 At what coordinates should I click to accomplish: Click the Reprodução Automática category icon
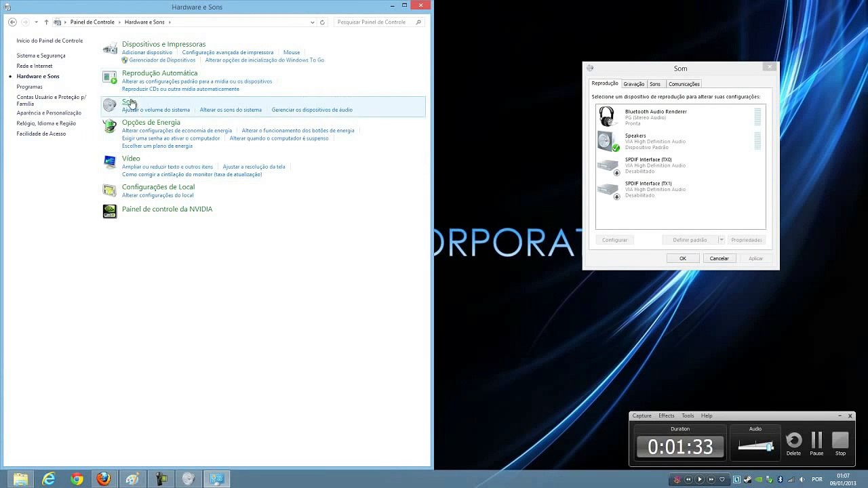tap(109, 77)
